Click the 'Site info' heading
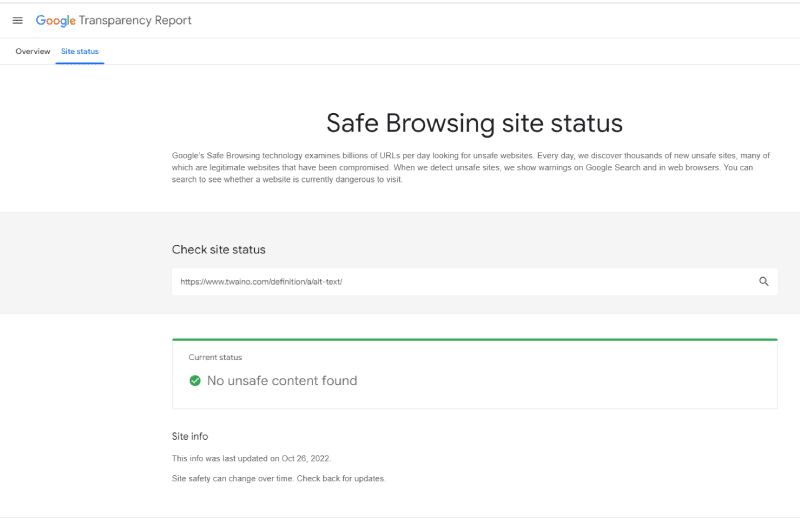800x530 pixels. click(x=190, y=436)
